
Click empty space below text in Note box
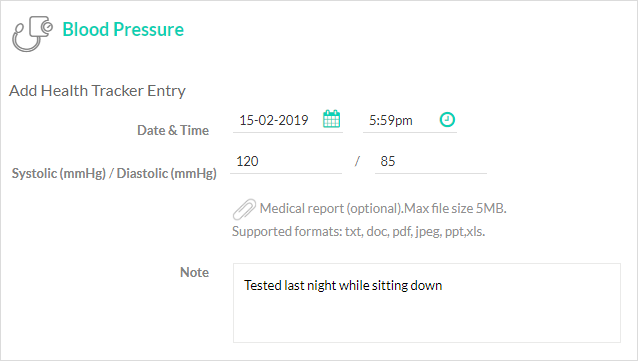[x=426, y=319]
